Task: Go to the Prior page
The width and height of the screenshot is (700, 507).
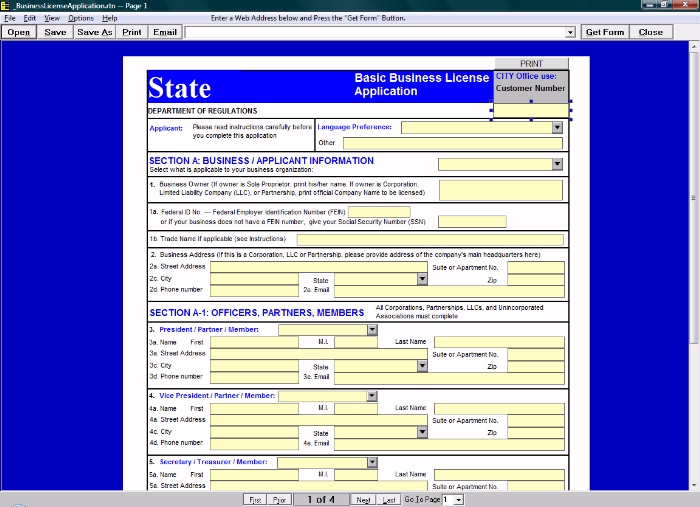Action: tap(279, 500)
